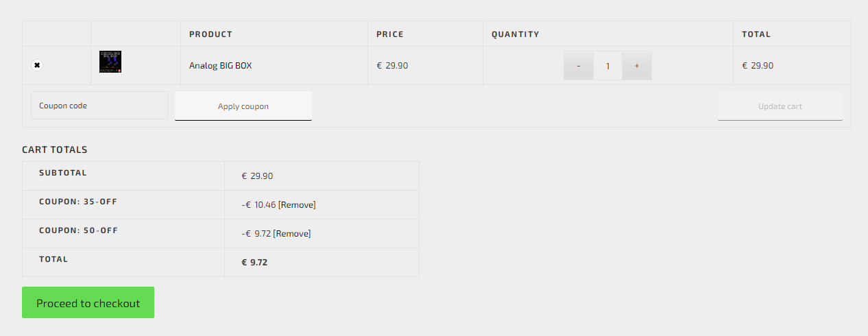Focus the quantity number field
Image resolution: width=868 pixels, height=336 pixels.
[x=608, y=66]
